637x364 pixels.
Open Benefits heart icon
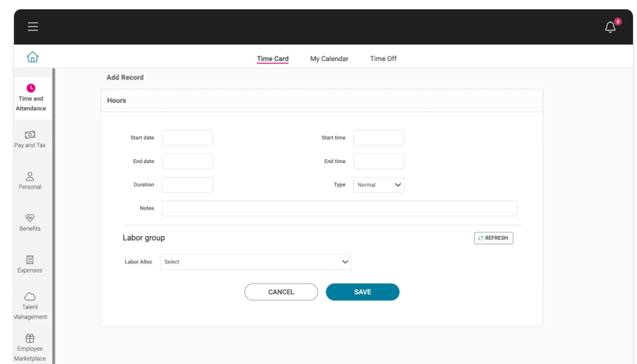tap(30, 217)
